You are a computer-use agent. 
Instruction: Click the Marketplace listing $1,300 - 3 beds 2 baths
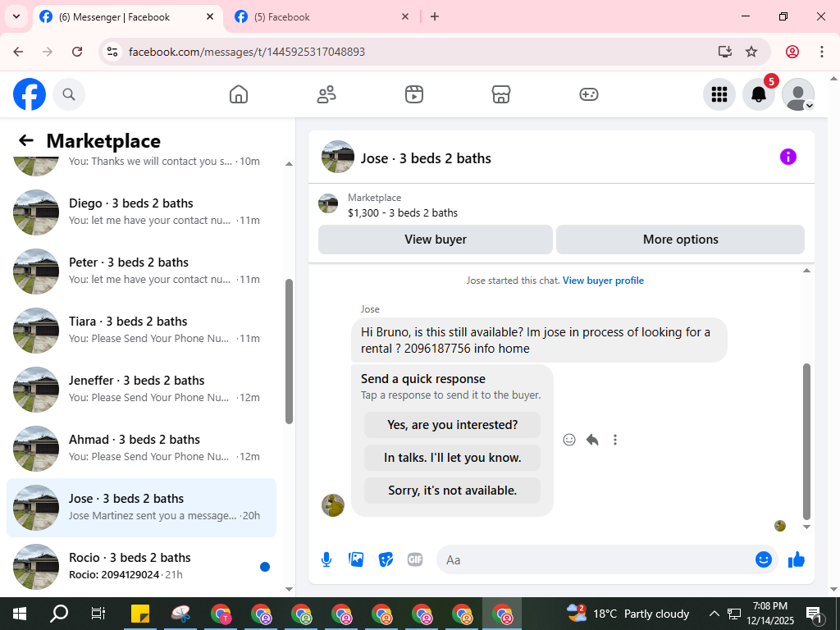[x=402, y=212]
